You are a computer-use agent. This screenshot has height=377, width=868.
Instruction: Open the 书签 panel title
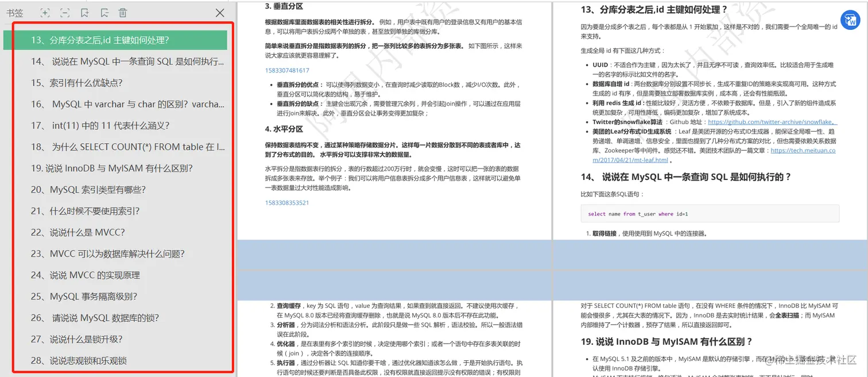[15, 13]
